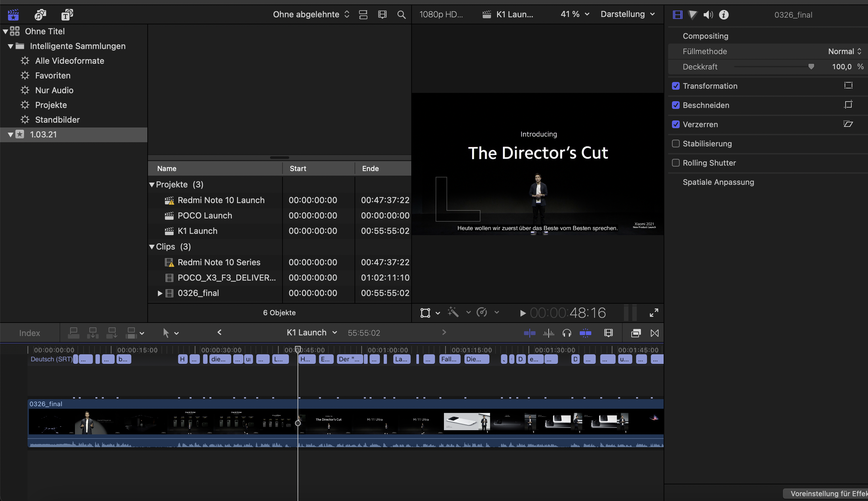
Task: Enable the Stabilisierung checkbox
Action: point(676,144)
